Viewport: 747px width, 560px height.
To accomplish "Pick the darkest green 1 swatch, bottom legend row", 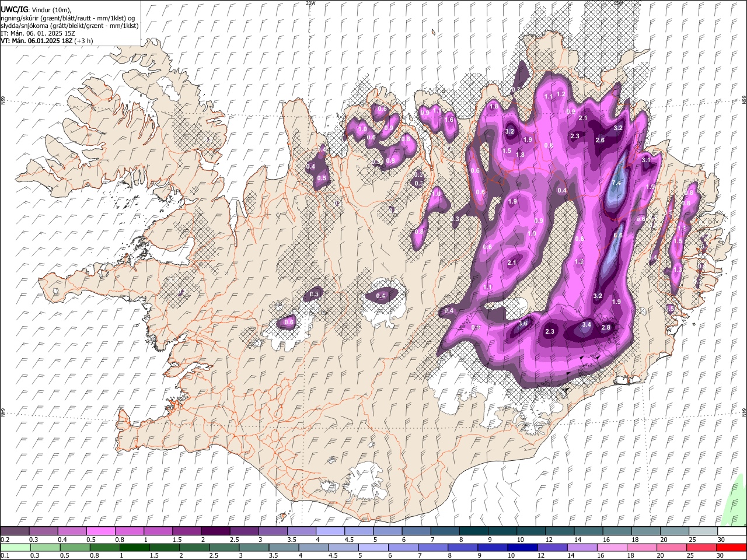I will [x=134, y=547].
